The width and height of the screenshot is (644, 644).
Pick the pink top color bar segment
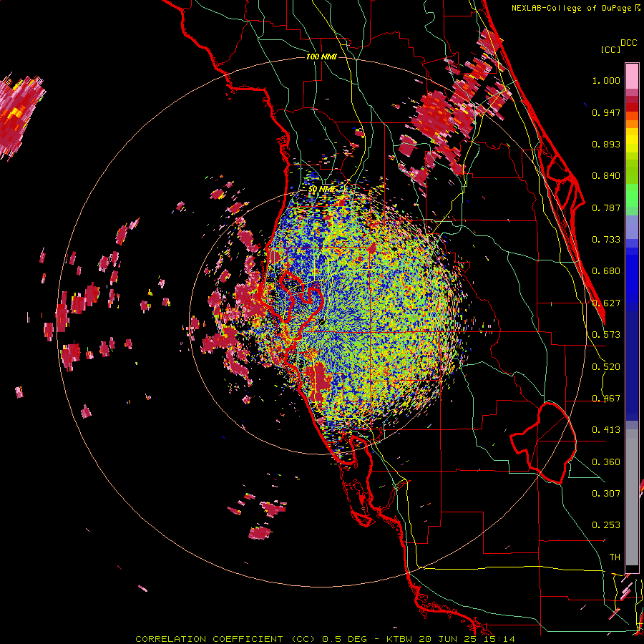[x=632, y=77]
